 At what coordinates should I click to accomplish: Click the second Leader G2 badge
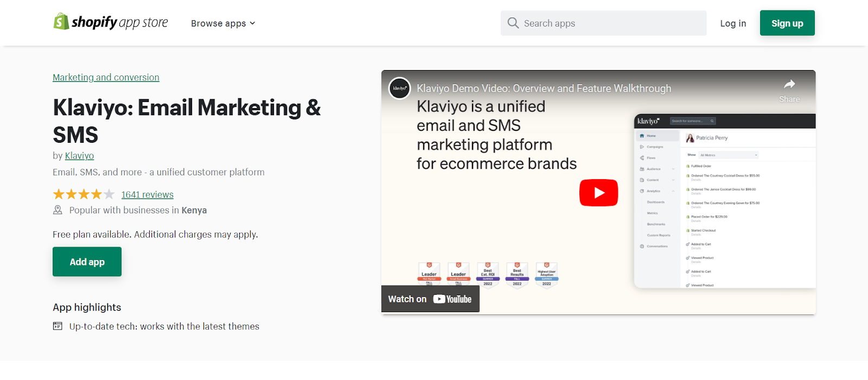(x=458, y=274)
